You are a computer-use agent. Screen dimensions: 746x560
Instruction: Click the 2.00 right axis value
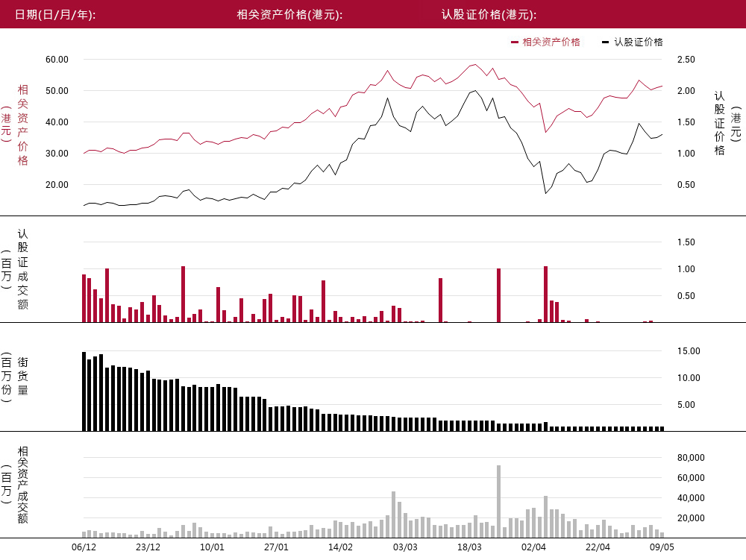point(686,91)
